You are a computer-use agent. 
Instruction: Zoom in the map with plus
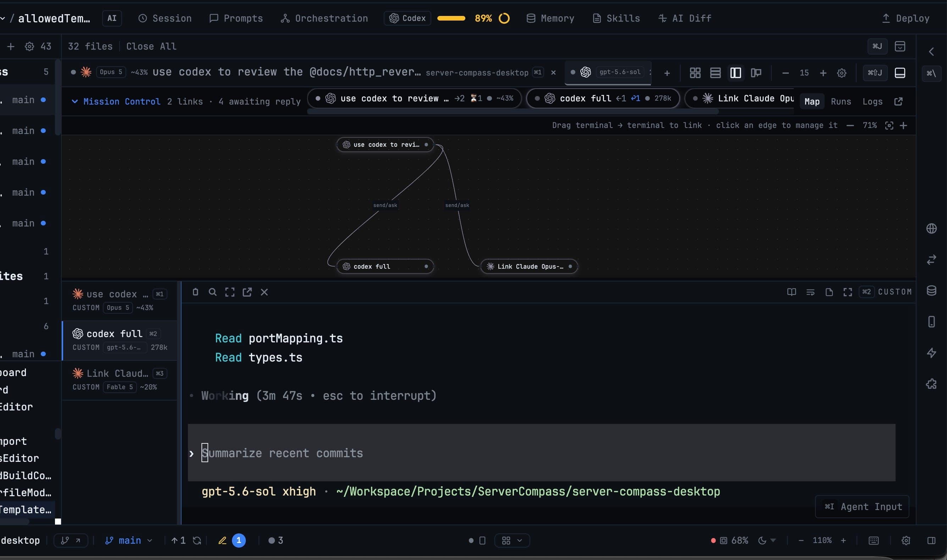point(903,125)
